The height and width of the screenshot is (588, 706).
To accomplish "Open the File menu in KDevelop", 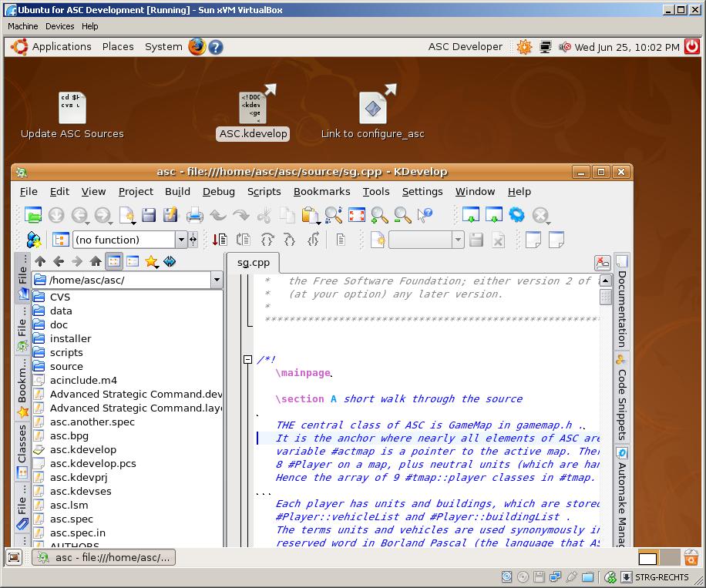I will click(x=29, y=192).
